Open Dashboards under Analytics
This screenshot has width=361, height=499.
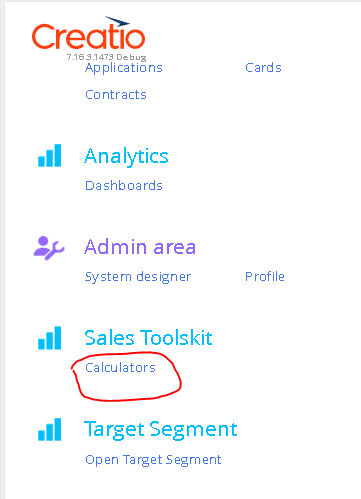point(124,186)
